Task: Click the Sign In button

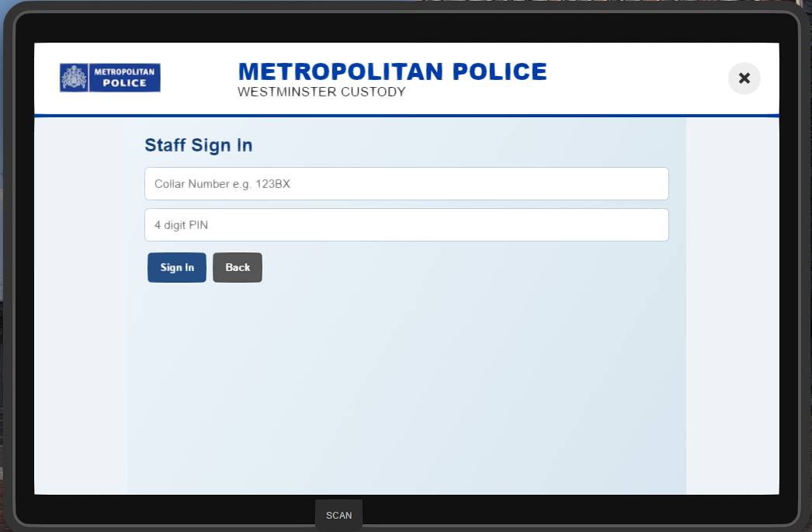Action: (176, 267)
